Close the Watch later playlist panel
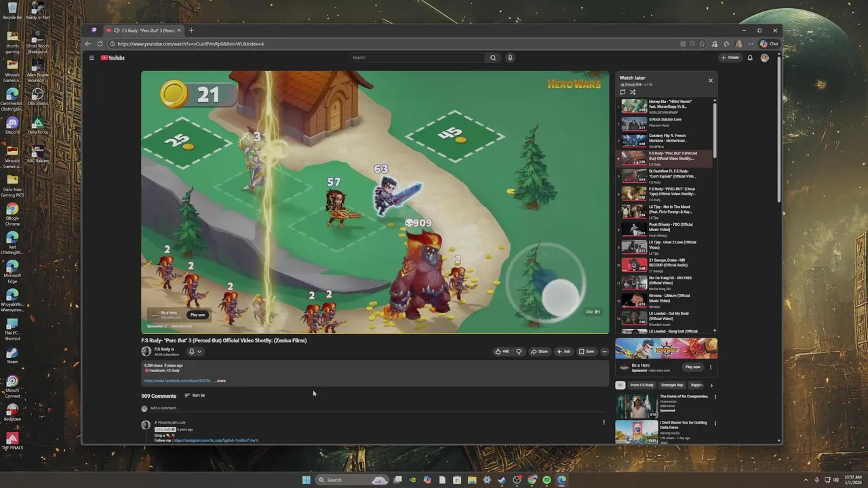The image size is (868, 488). point(711,81)
